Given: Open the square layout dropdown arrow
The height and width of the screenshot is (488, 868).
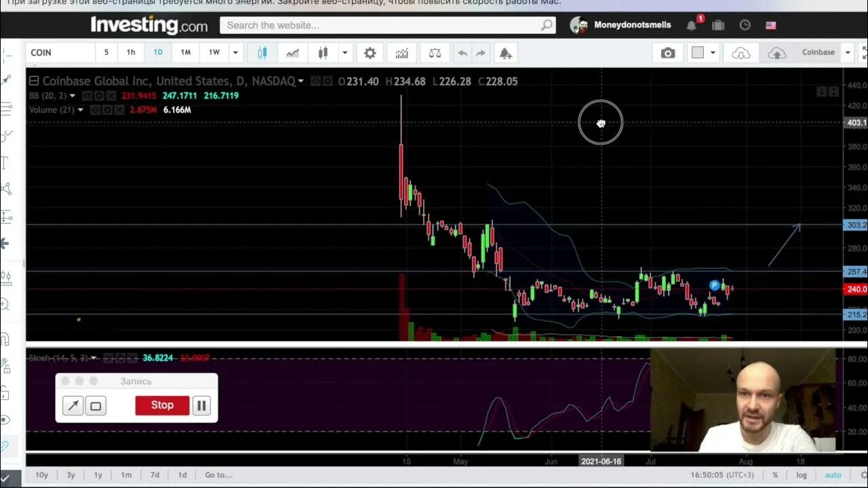Looking at the screenshot, I should (x=712, y=53).
